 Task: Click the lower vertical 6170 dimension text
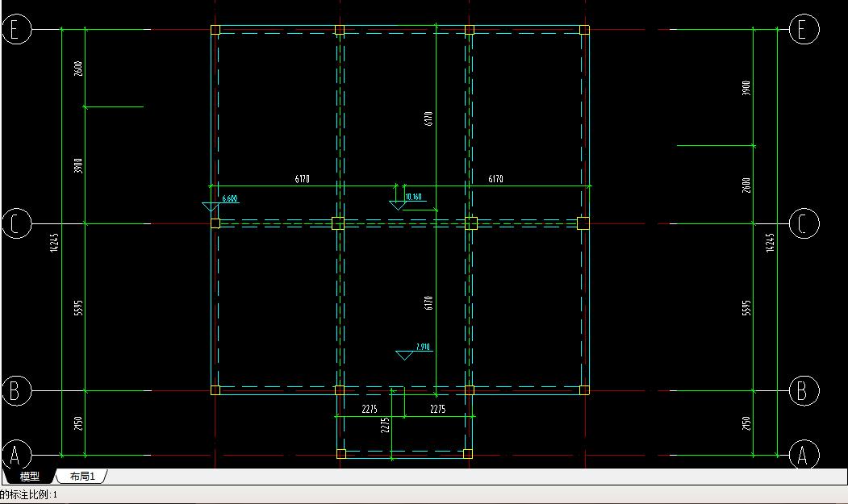(428, 303)
